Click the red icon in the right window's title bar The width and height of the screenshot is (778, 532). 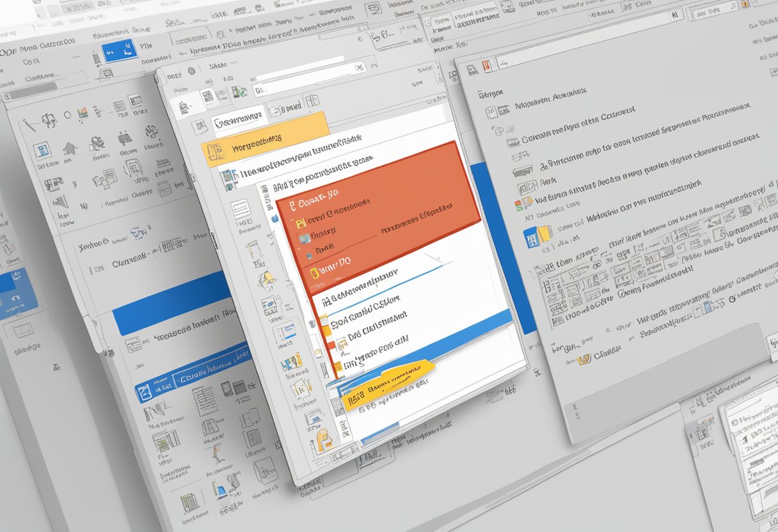click(x=486, y=65)
